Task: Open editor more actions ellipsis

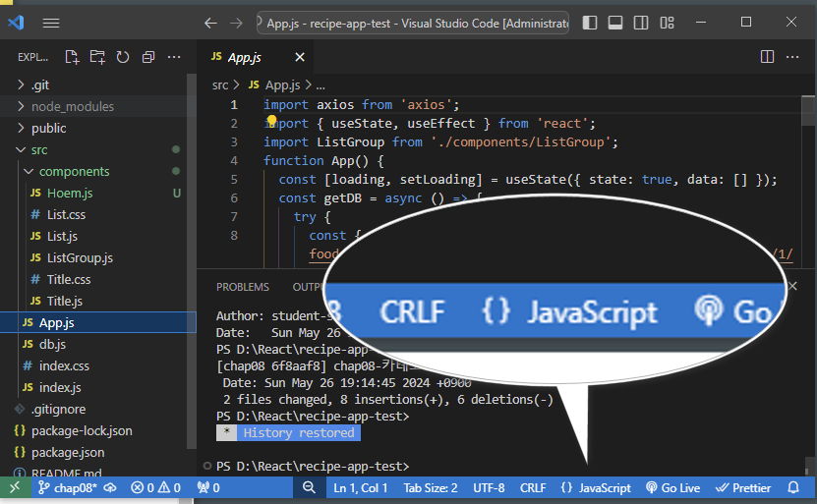Action: (792, 57)
